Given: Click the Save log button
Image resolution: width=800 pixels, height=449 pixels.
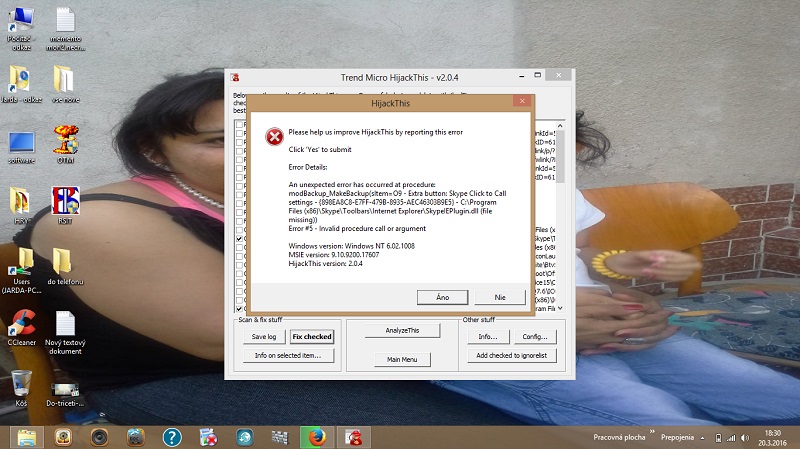Looking at the screenshot, I should point(262,337).
